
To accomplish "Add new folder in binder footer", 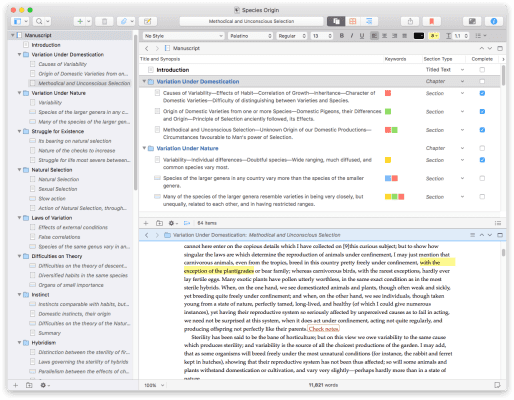I will click(29, 385).
